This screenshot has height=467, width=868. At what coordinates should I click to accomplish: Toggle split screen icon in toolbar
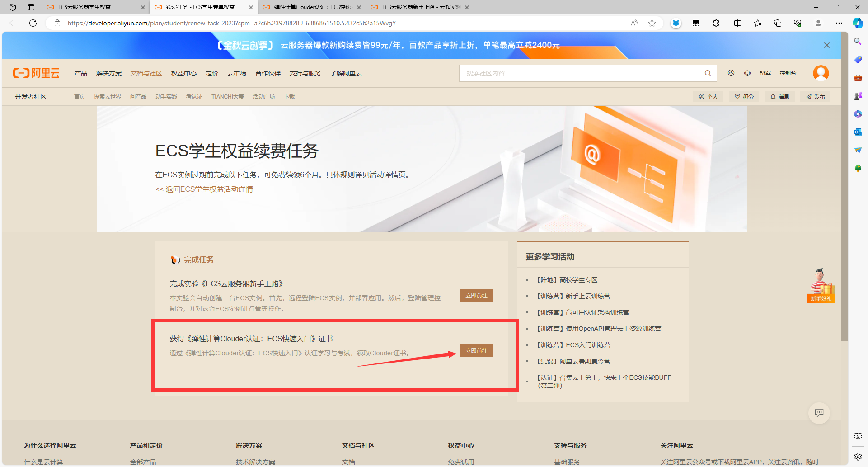coord(737,23)
